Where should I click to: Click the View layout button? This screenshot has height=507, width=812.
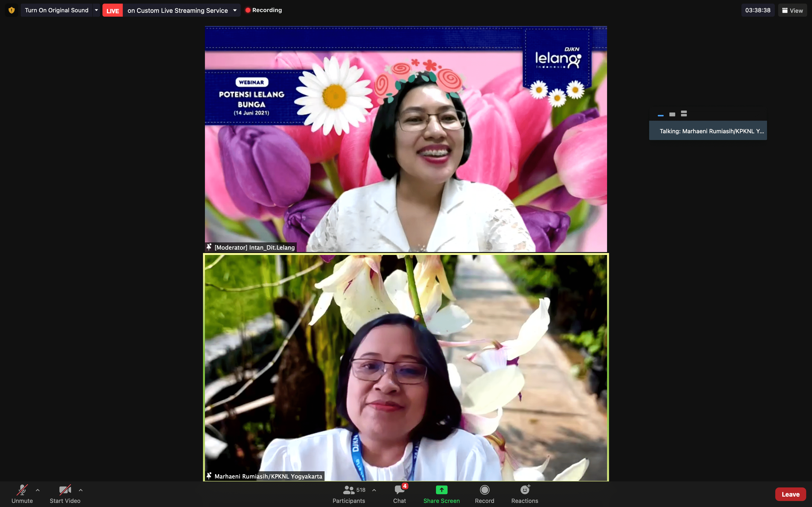[792, 10]
